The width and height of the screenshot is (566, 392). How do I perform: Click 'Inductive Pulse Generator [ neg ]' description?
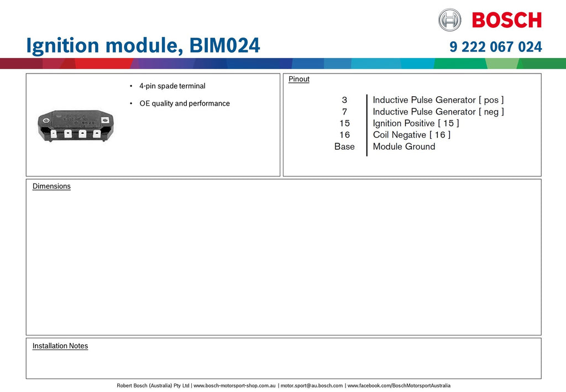click(438, 112)
